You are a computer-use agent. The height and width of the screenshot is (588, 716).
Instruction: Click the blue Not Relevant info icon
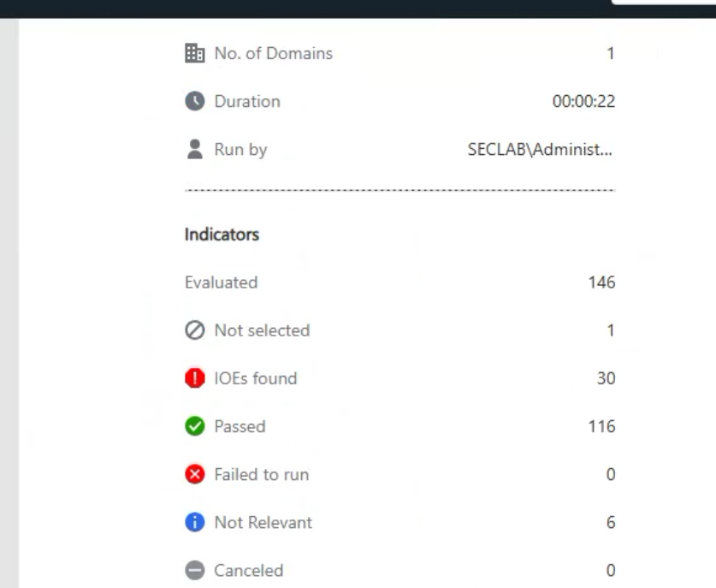point(194,522)
